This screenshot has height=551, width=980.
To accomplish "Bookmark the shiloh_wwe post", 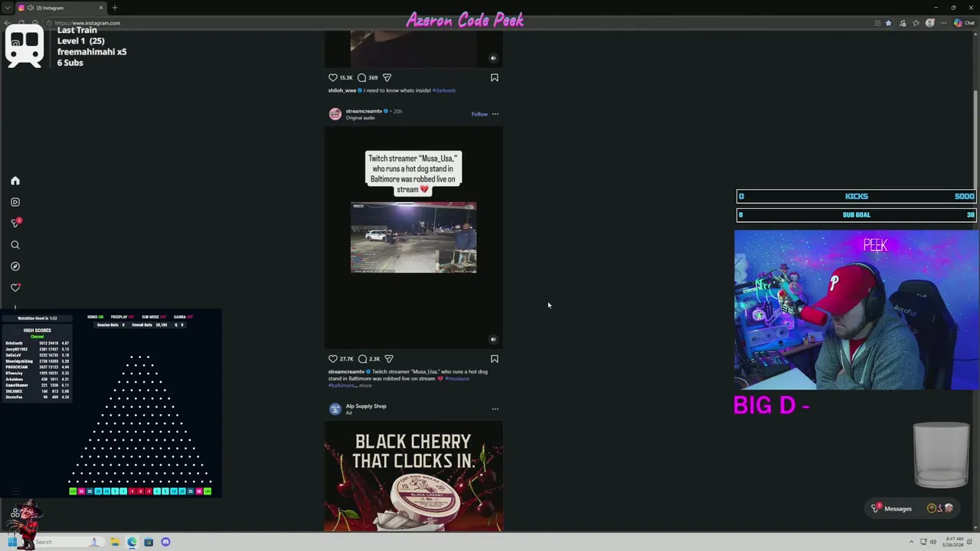I will click(495, 77).
